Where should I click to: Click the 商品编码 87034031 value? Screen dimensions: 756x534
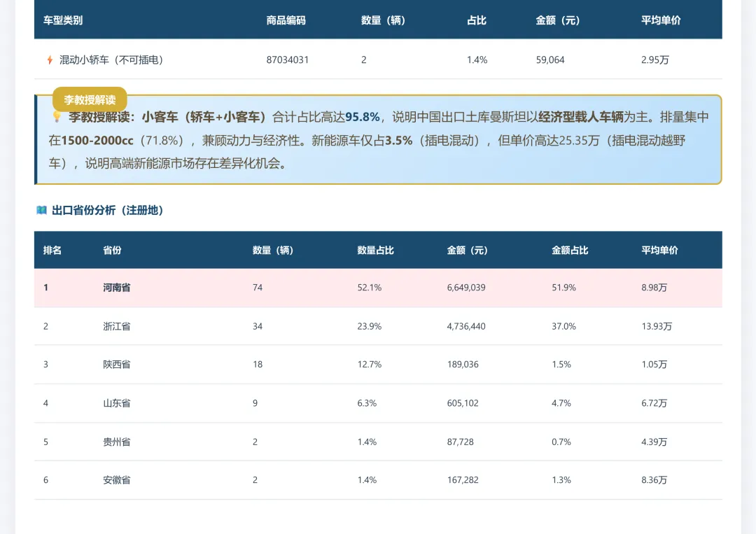coord(286,59)
